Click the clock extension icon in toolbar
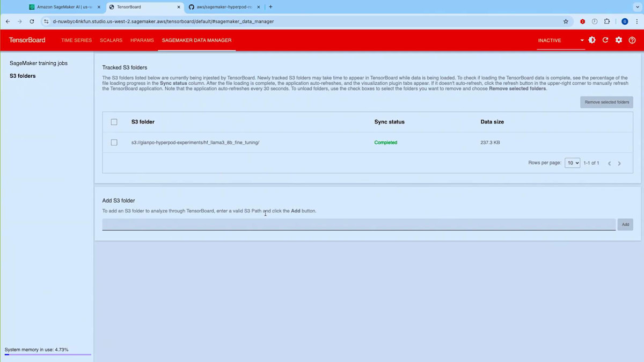The width and height of the screenshot is (644, 362). point(595,21)
